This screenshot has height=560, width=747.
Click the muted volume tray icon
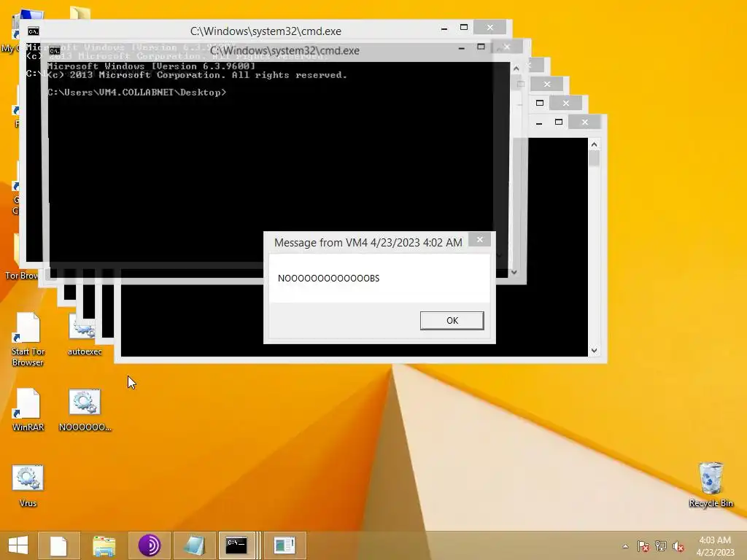(x=678, y=546)
